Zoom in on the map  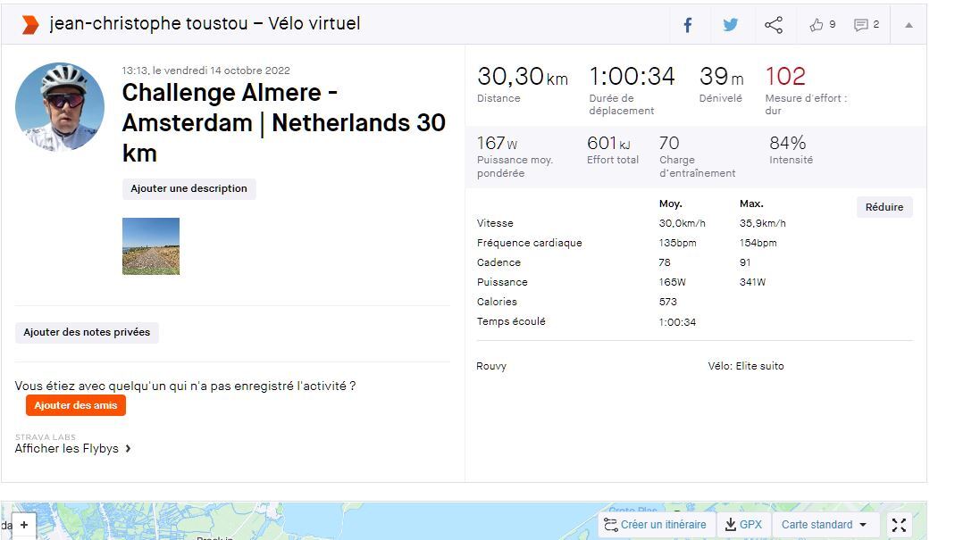coord(24,525)
